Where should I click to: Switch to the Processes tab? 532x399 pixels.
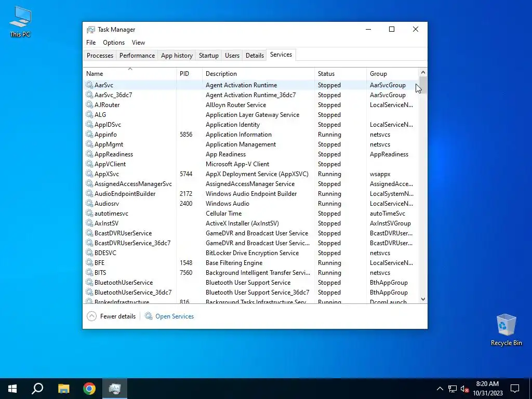(x=100, y=55)
